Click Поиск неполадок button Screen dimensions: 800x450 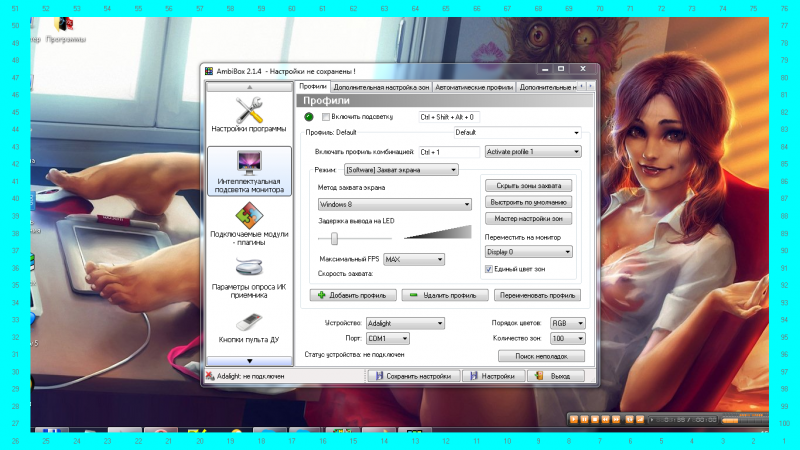coord(541,356)
